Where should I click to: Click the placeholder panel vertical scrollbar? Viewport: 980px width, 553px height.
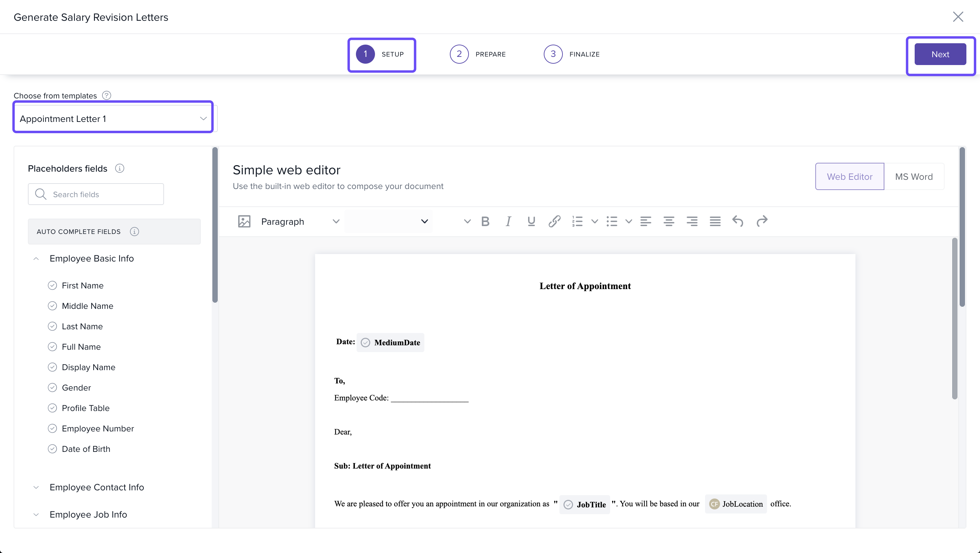click(215, 224)
